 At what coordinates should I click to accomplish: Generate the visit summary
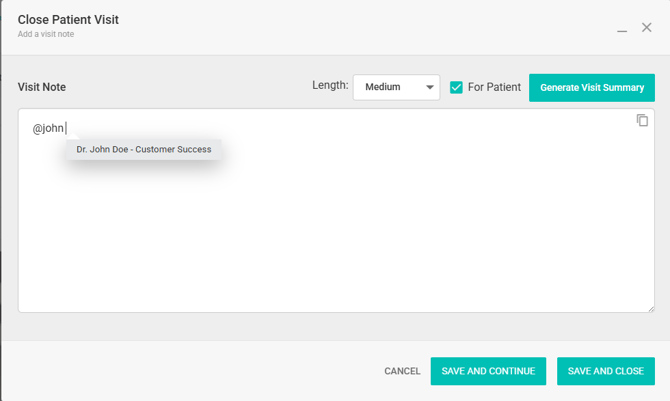click(592, 88)
